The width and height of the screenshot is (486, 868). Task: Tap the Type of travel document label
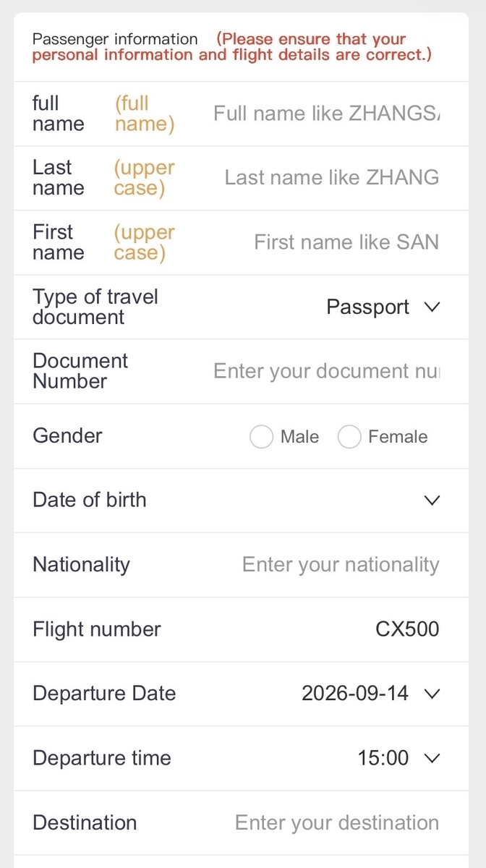(x=95, y=307)
